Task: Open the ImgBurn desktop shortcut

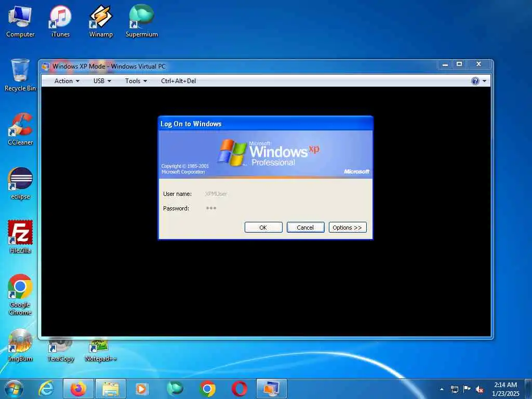Action: coord(20,345)
